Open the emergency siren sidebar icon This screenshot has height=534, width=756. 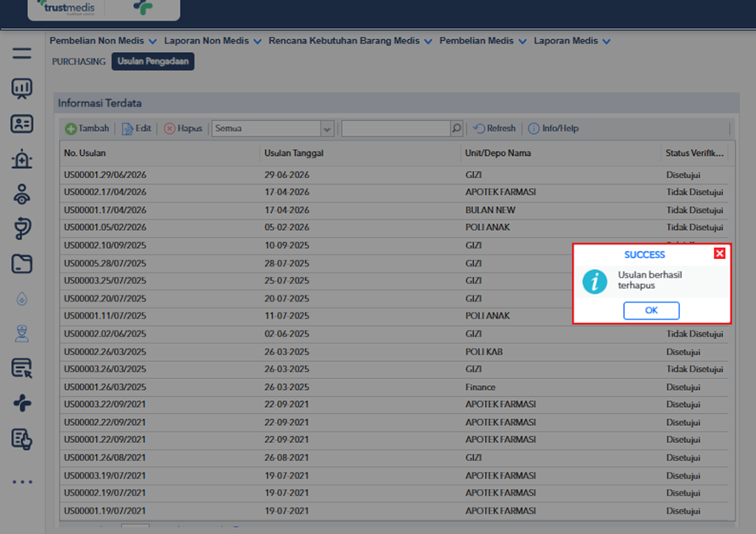[x=21, y=159]
